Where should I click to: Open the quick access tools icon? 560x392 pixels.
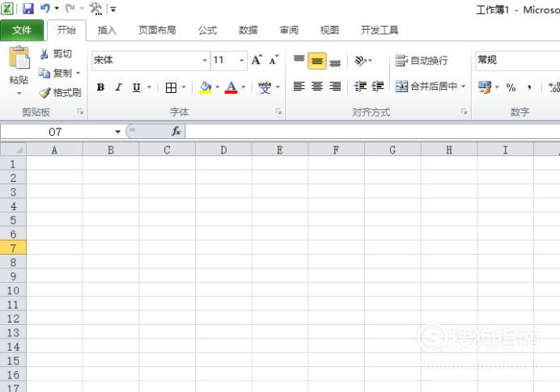coord(95,9)
